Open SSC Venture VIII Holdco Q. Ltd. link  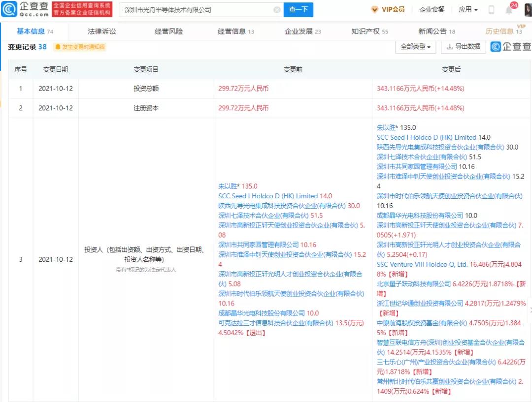(x=423, y=264)
